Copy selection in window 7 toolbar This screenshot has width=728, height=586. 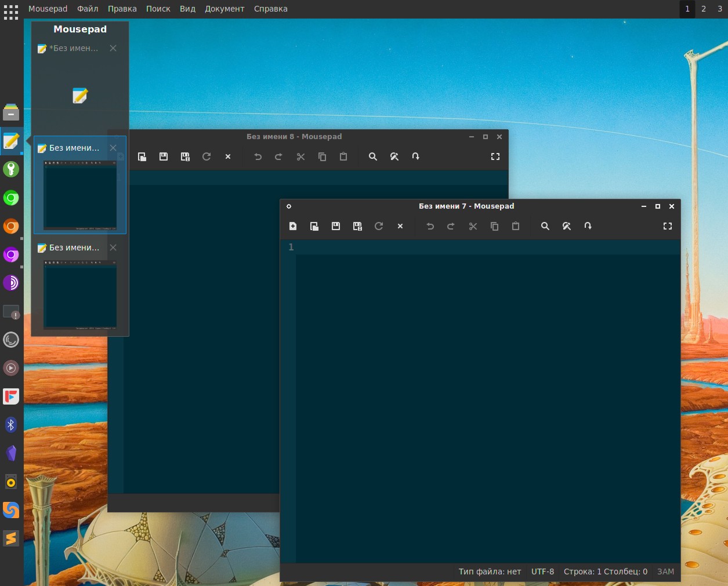[x=494, y=226]
